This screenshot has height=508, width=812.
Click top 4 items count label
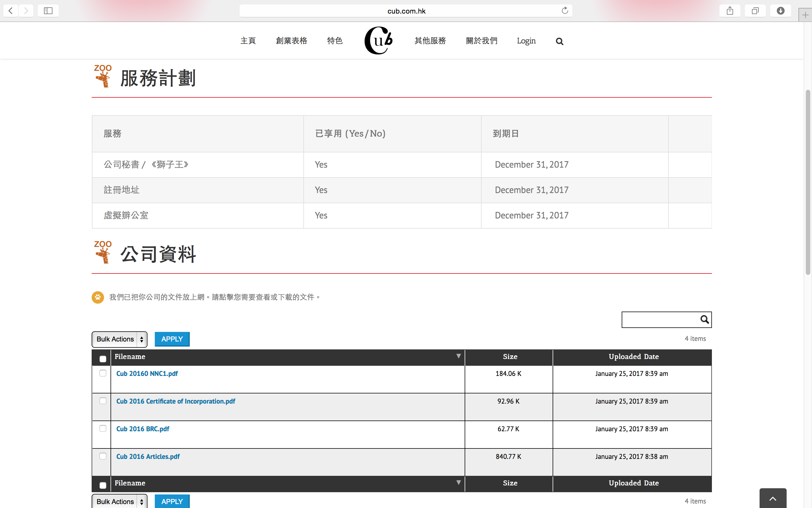click(x=695, y=339)
